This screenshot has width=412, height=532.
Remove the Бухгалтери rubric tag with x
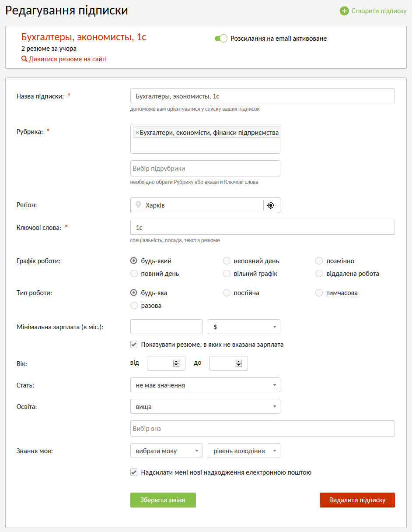click(x=137, y=133)
